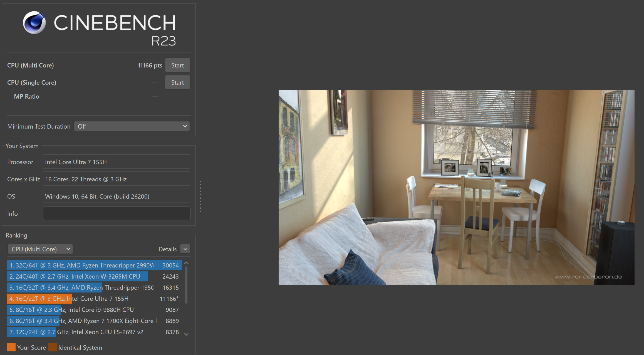Screen dimensions: 644x355
Task: Start the CPU Multi Core test
Action: tap(177, 65)
